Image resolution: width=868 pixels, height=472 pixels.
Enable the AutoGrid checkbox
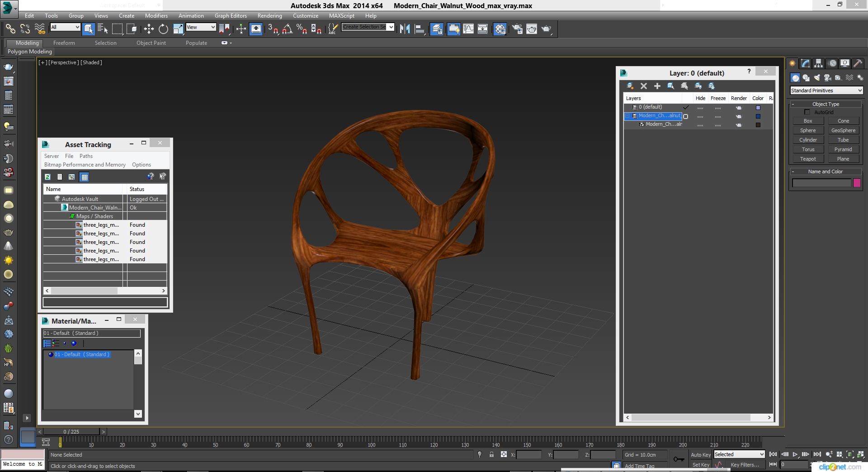(x=807, y=112)
